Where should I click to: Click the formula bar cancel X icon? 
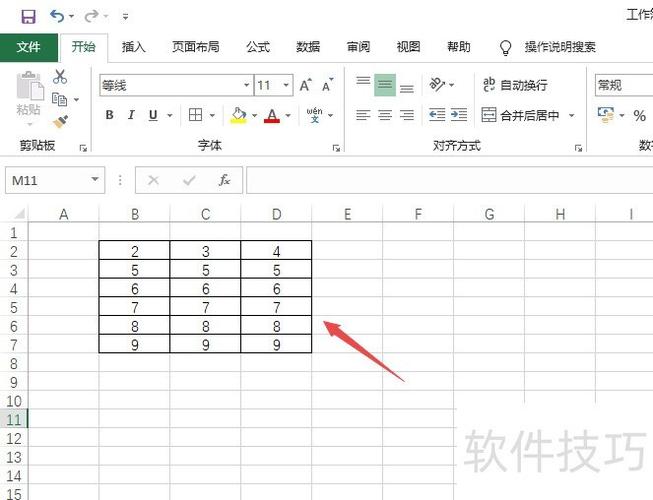point(153,180)
